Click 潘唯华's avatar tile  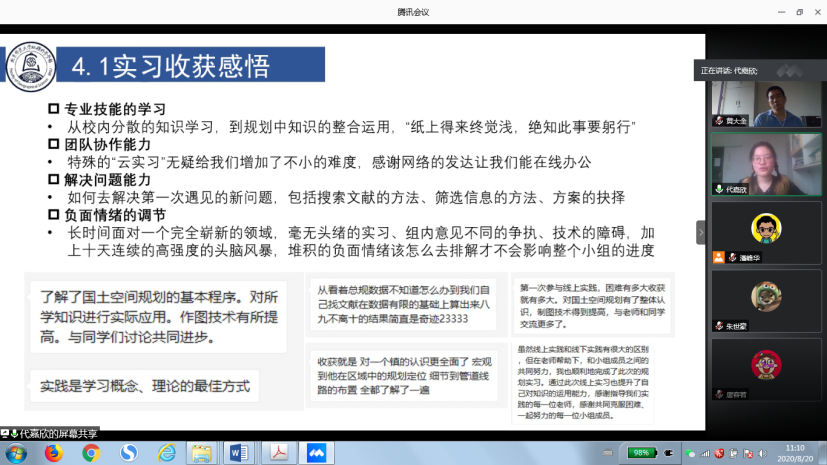click(766, 229)
